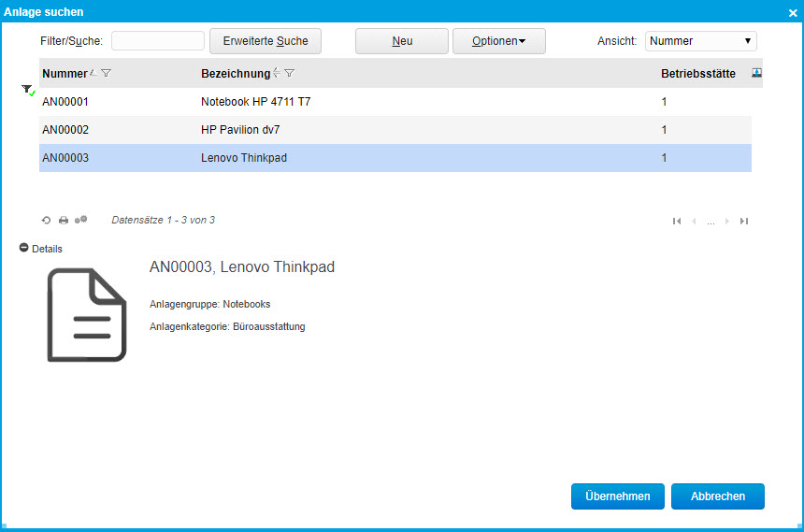Image resolution: width=804 pixels, height=532 pixels.
Task: Expand the Optionen dropdown menu
Action: [x=498, y=41]
